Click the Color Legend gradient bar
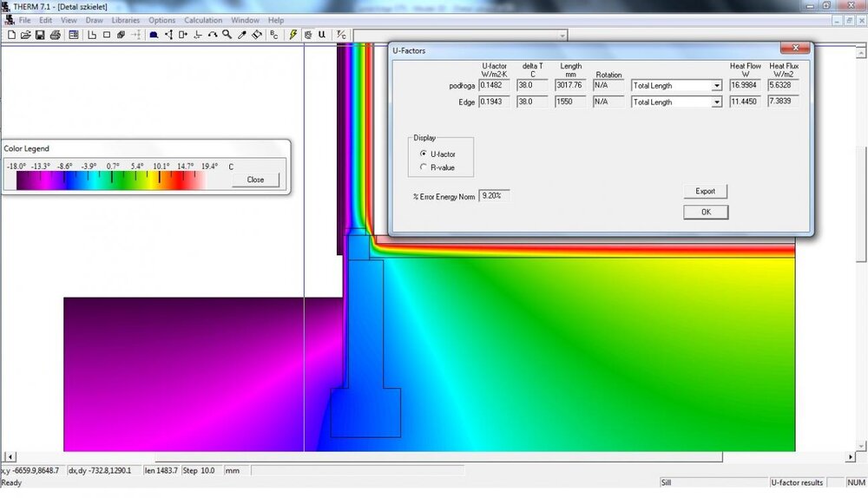 click(110, 180)
